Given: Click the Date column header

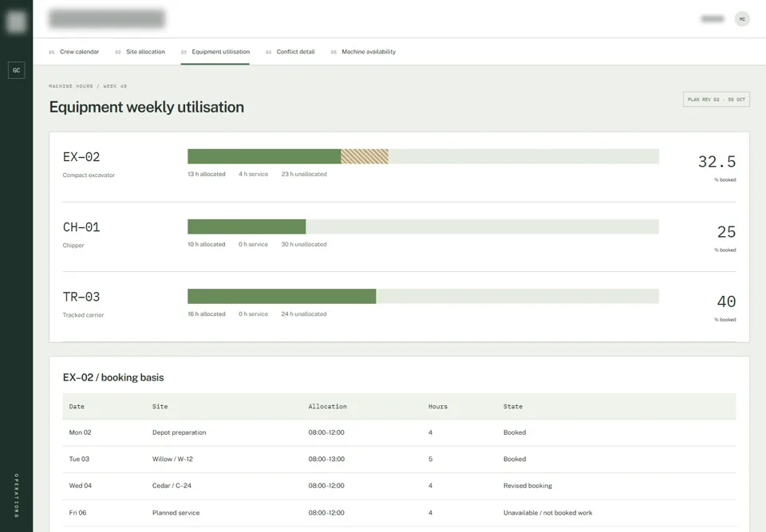Looking at the screenshot, I should (77, 407).
